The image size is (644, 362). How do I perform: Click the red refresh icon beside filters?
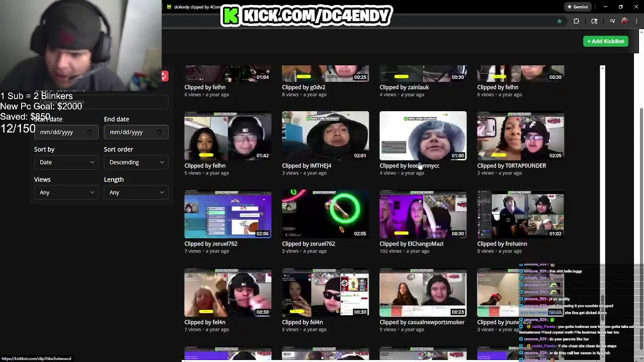165,76
